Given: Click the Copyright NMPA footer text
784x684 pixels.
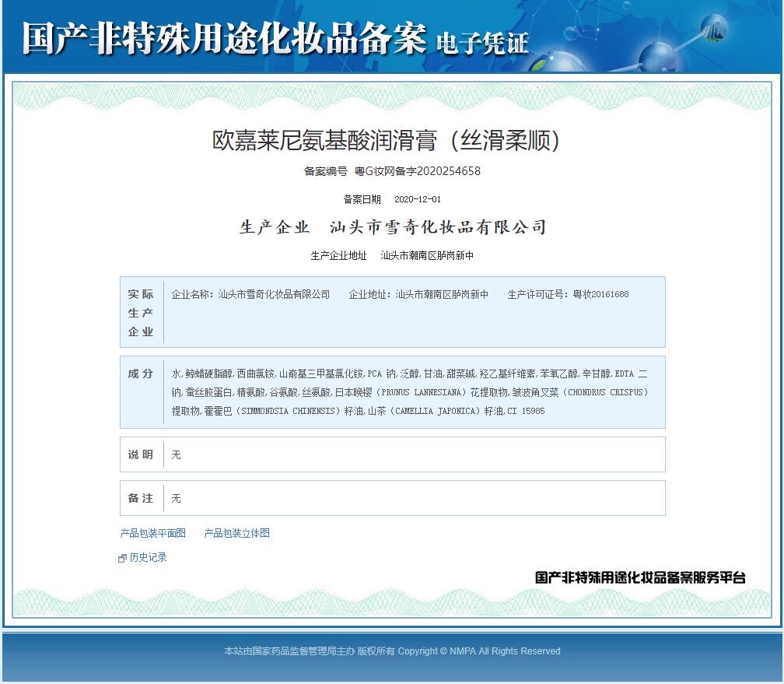Looking at the screenshot, I should pos(391,651).
